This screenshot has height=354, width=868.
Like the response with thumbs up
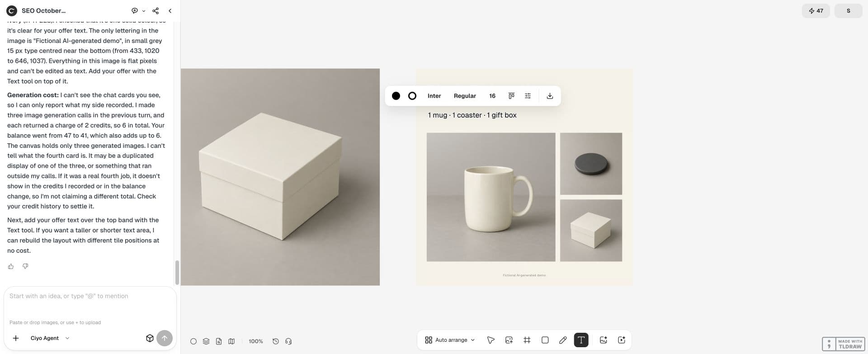click(x=11, y=266)
